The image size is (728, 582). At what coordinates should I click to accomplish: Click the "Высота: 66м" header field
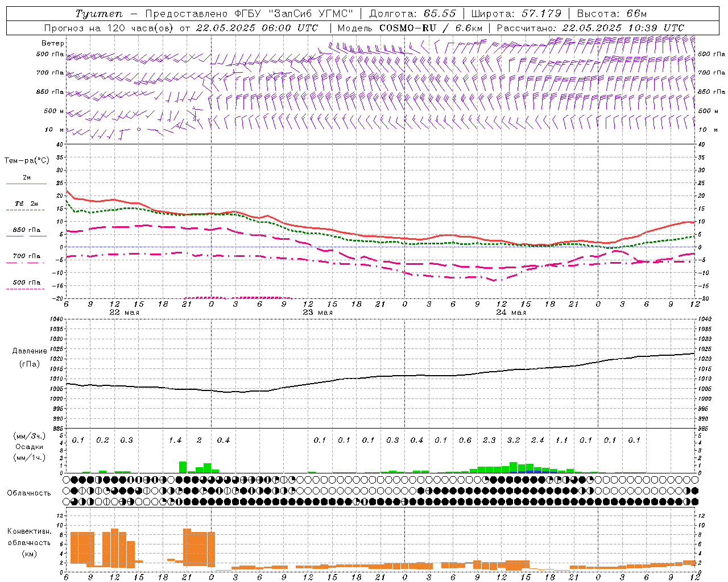tap(611, 14)
